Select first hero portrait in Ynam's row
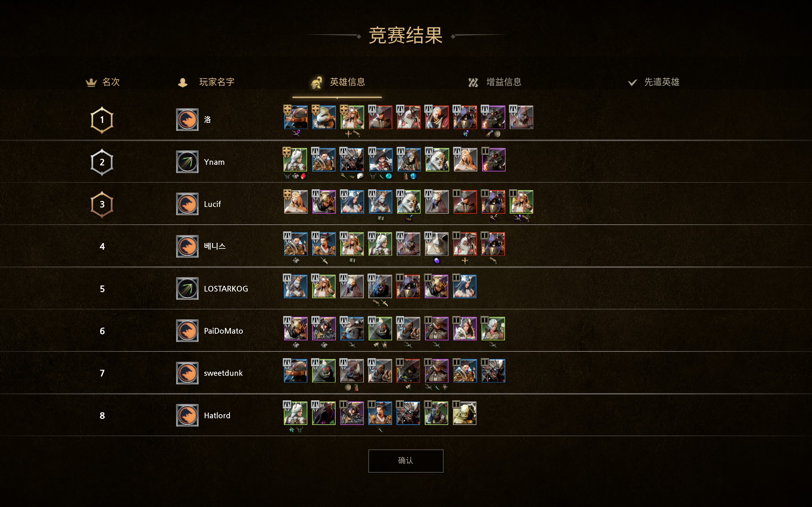Viewport: 812px width, 507px height. tap(295, 160)
